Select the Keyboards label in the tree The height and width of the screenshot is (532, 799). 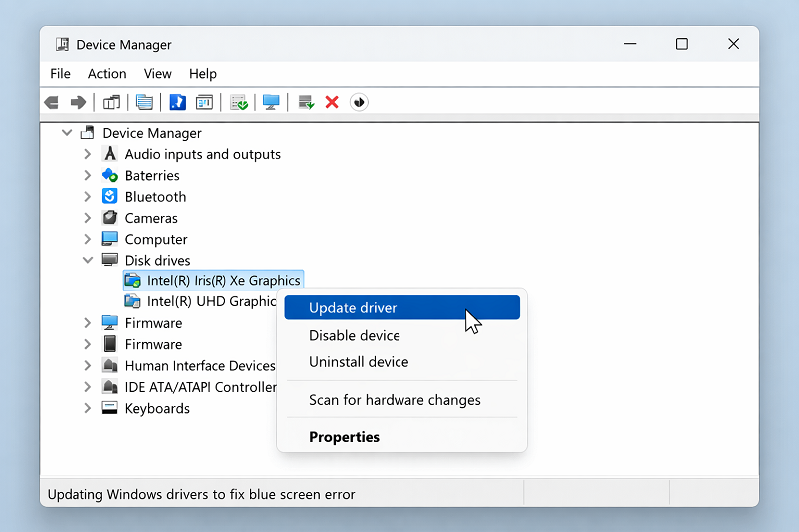coord(157,408)
